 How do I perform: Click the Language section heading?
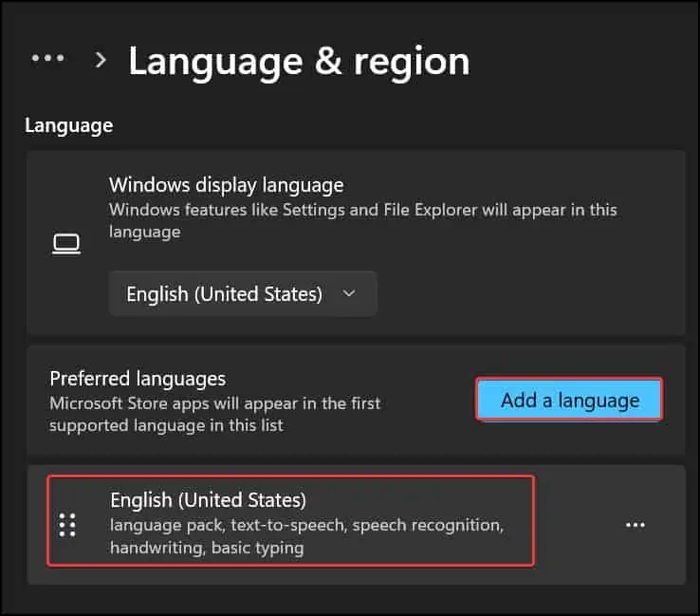pos(68,125)
